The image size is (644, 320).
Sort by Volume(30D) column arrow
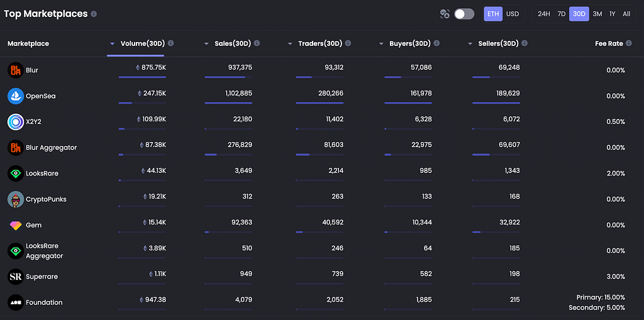[113, 43]
